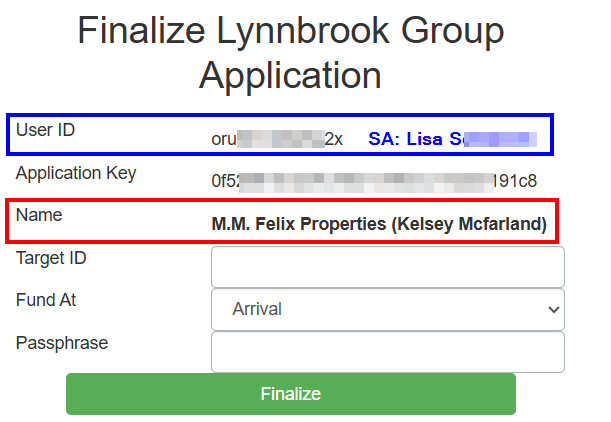Open the Fund At dropdown
This screenshot has width=611, height=422.
pyautogui.click(x=387, y=310)
